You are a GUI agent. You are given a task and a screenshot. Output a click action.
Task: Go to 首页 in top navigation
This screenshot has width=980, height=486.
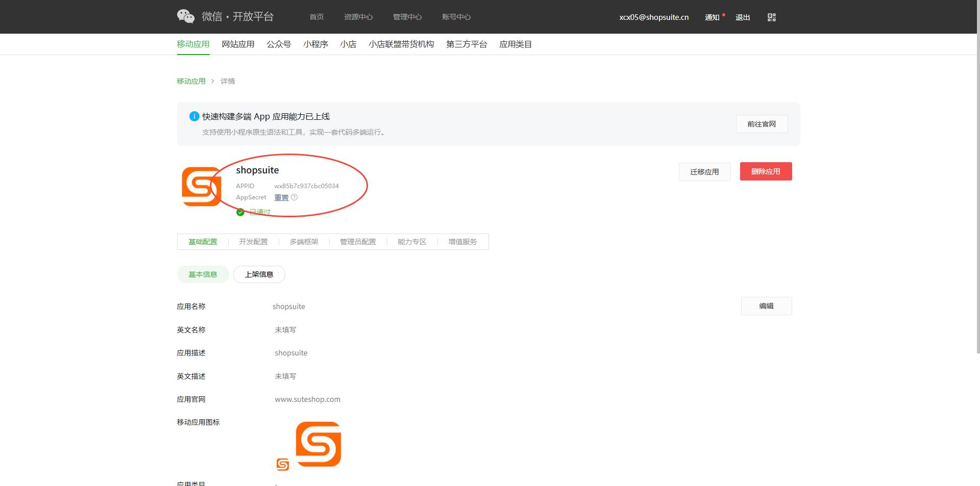(316, 17)
